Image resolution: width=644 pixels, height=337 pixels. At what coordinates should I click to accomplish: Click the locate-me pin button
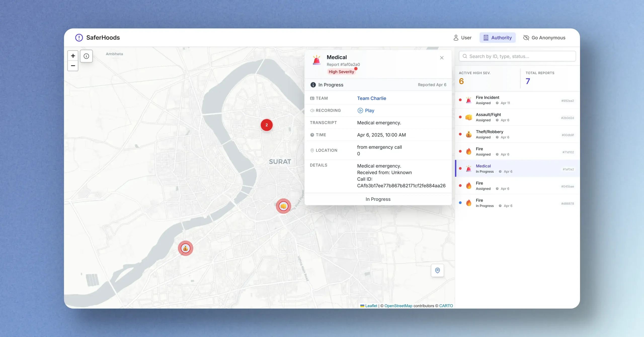click(x=437, y=270)
